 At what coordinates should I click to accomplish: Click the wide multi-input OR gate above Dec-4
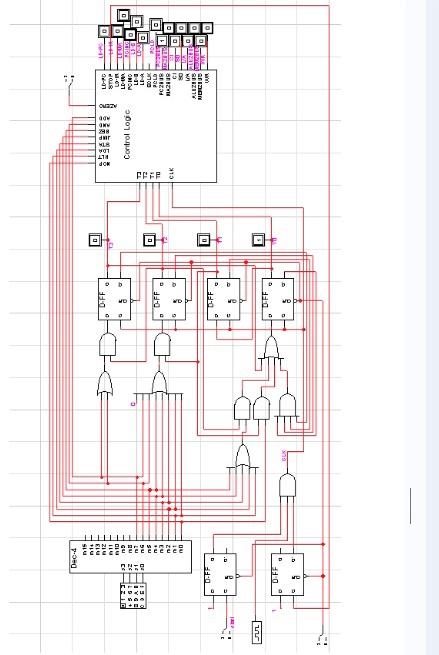pyautogui.click(x=159, y=383)
